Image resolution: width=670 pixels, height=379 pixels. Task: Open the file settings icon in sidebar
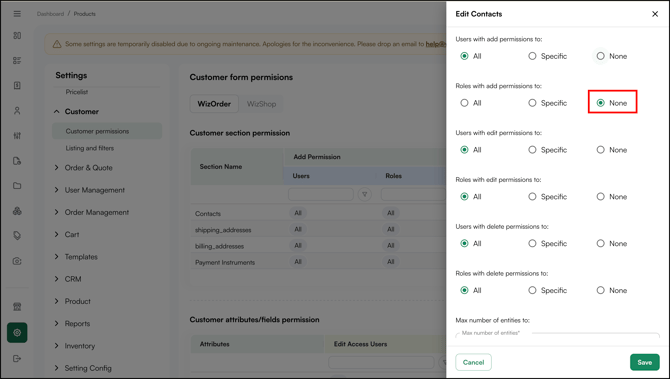(x=17, y=161)
